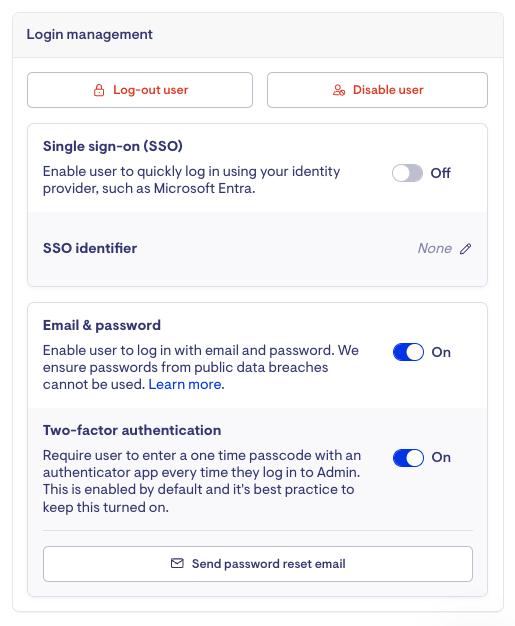Click the Disable user button label
The image size is (515, 626).
[388, 90]
